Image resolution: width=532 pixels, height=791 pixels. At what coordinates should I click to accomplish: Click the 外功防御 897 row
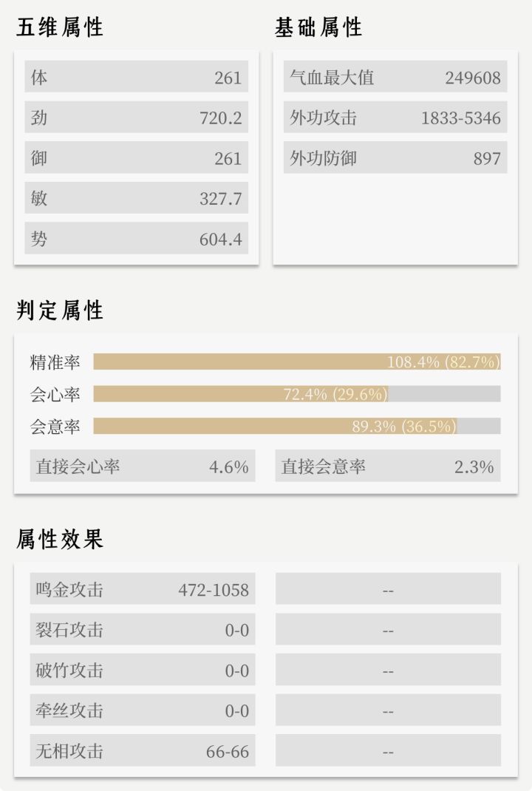coord(395,157)
